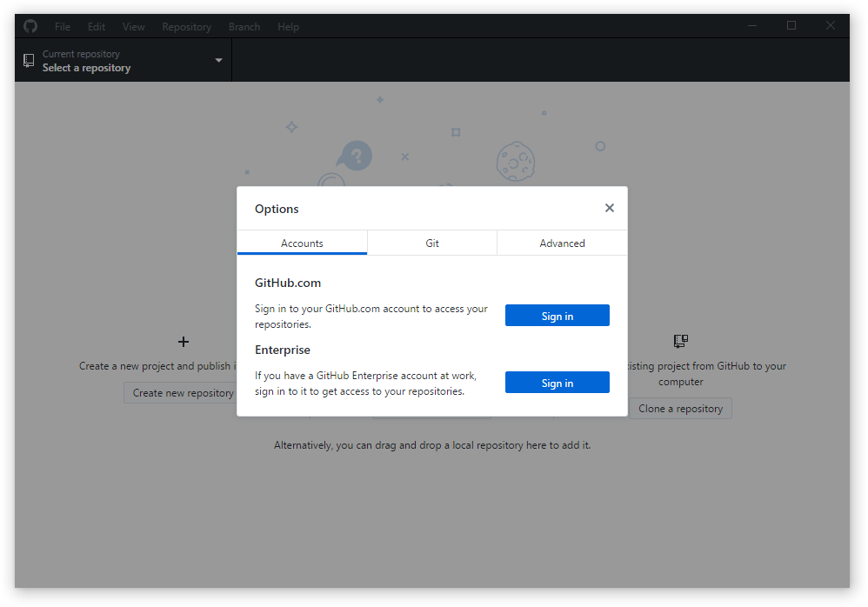
Task: Click the GitHub octocat logo icon
Action: point(30,26)
